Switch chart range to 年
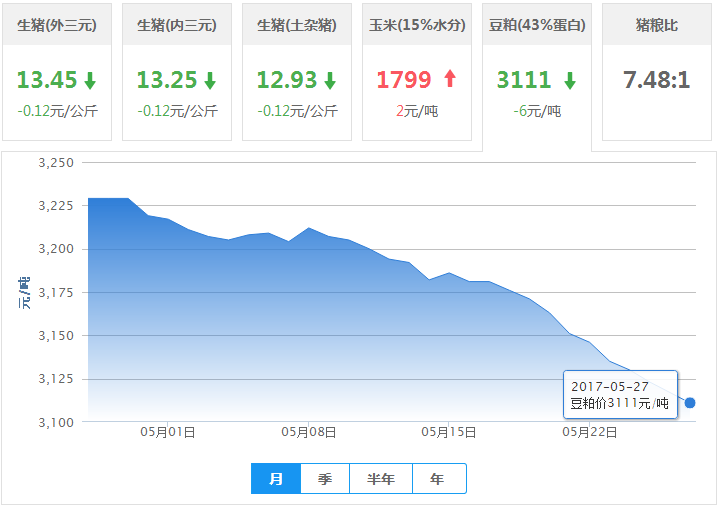Viewport: 720px width, 509px height. tap(439, 479)
